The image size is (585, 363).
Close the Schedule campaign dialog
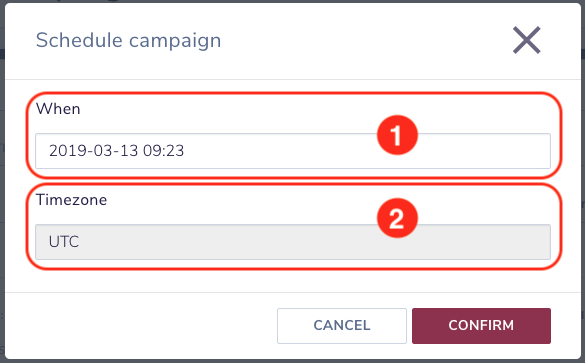526,40
